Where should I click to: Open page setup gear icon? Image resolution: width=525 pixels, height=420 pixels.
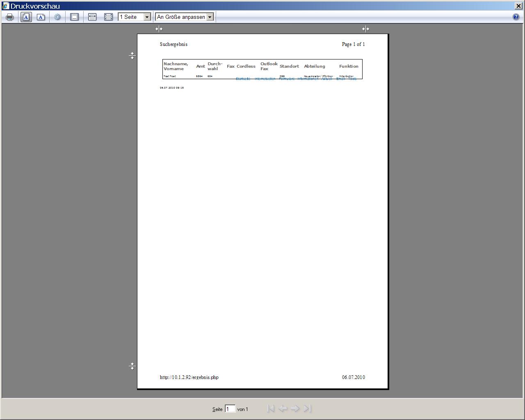coord(57,17)
